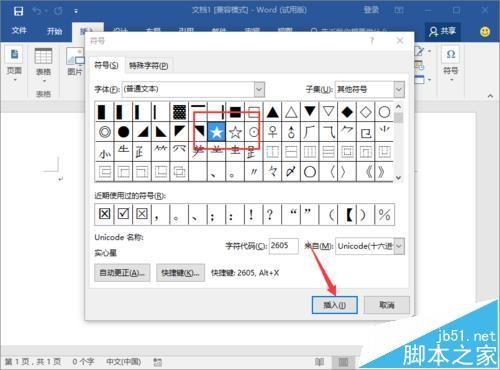500x370 pixels.
Task: Click the 插入(I) insert button
Action: coord(335,305)
